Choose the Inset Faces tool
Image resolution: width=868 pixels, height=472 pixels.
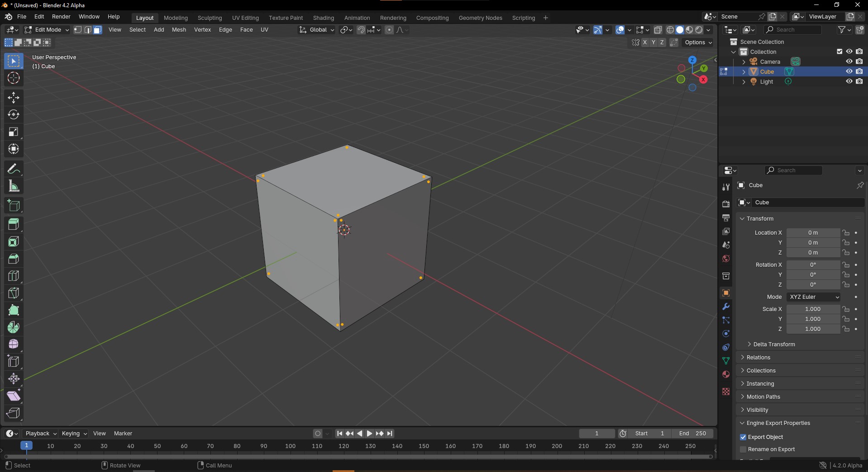coord(14,241)
